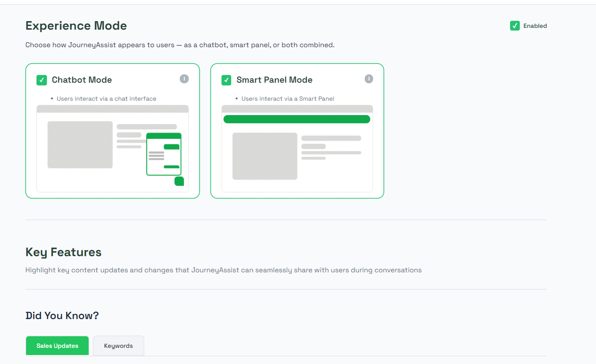596x364 pixels.
Task: Click the gray image placeholder in Chatbot preview
Action: 80,145
